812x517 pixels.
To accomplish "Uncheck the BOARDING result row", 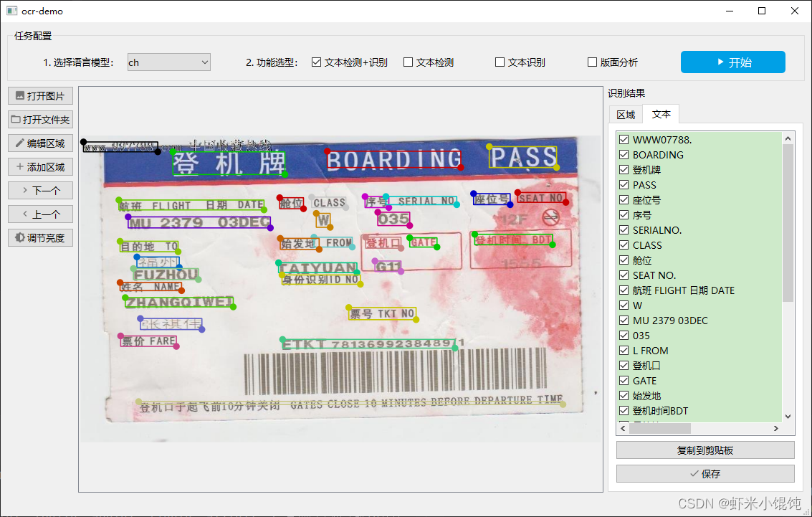I will point(624,154).
